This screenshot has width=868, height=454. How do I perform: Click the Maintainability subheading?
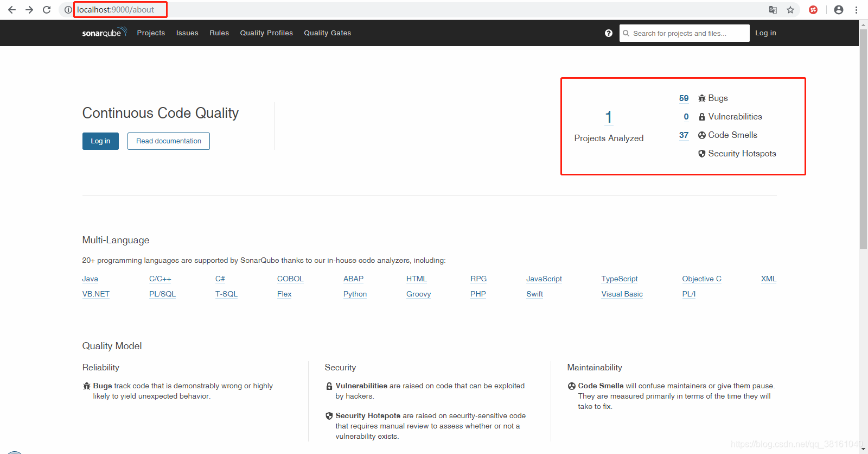(595, 368)
